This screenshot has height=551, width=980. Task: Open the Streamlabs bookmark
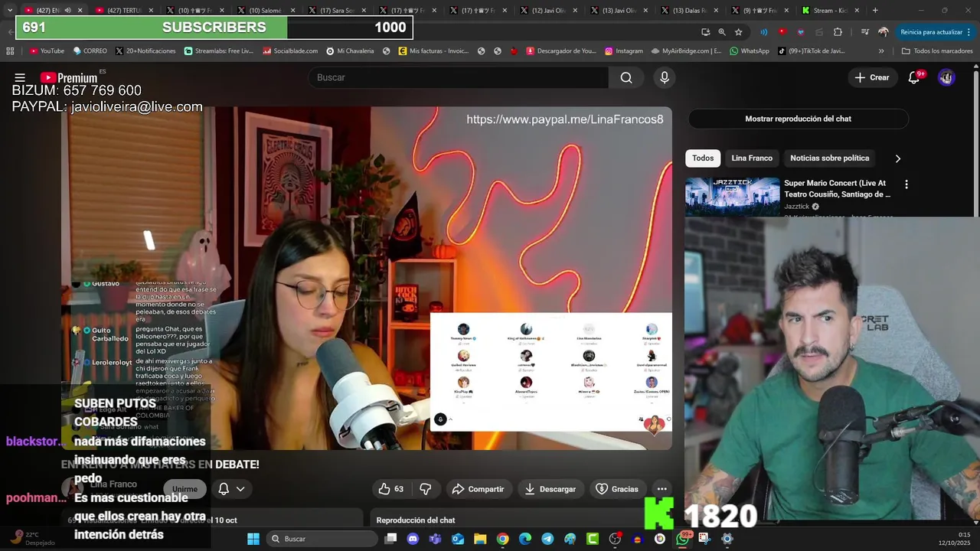pyautogui.click(x=218, y=51)
